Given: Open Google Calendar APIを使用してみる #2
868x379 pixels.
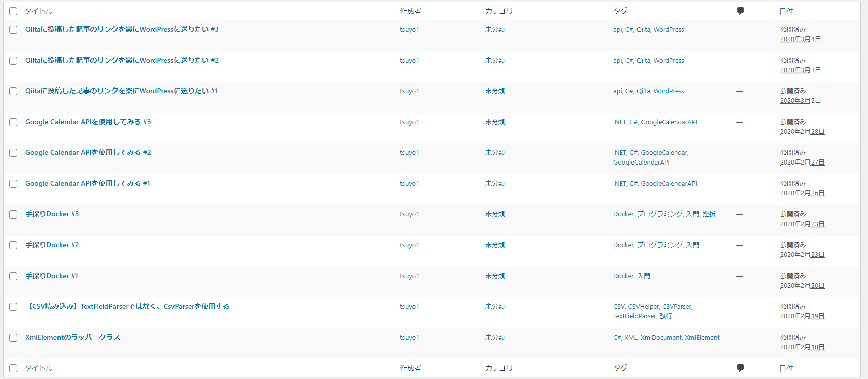Looking at the screenshot, I should 88,152.
